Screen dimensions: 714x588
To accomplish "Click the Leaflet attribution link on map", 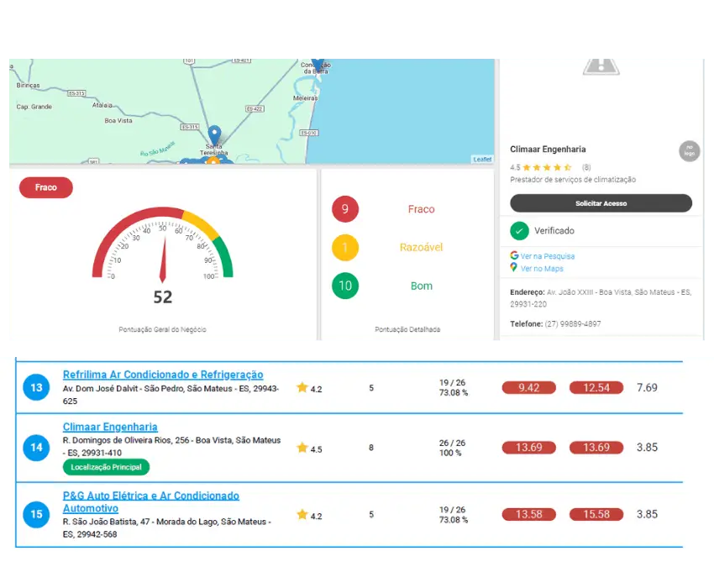I will pyautogui.click(x=482, y=159).
